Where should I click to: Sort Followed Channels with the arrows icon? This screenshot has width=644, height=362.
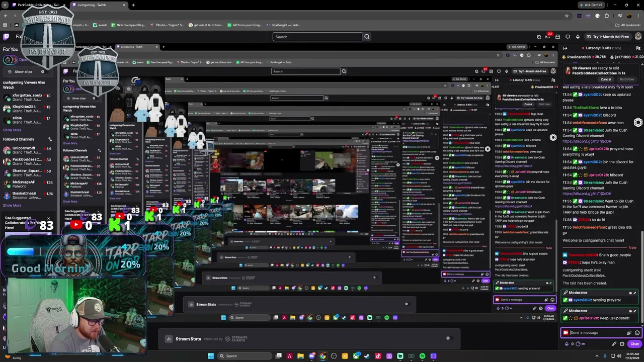pos(50,139)
